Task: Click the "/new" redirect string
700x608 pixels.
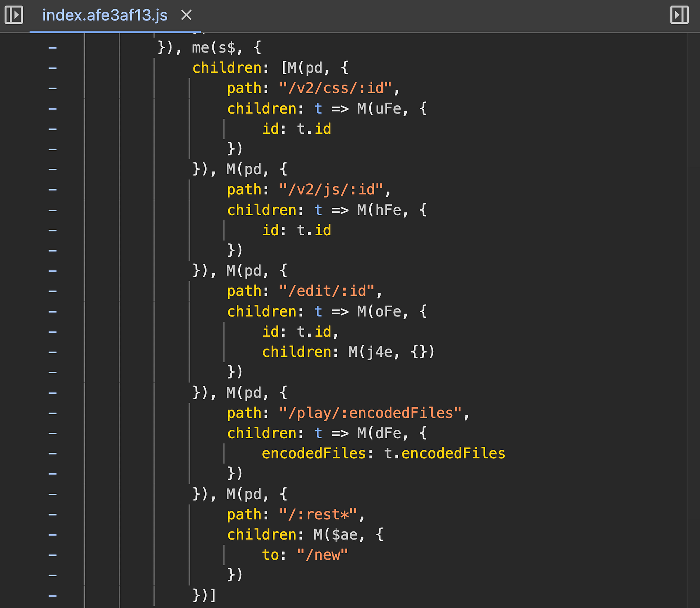Action: tap(322, 555)
